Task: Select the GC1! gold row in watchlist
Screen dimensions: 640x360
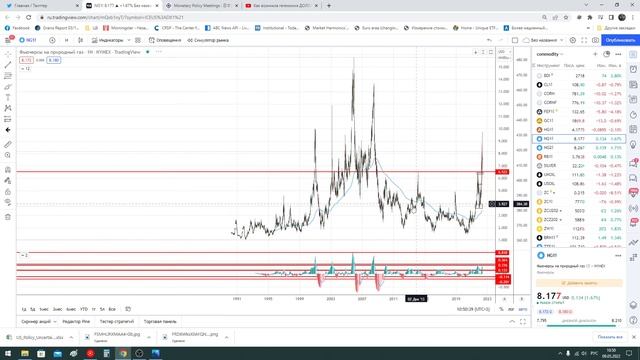Action: [579, 120]
